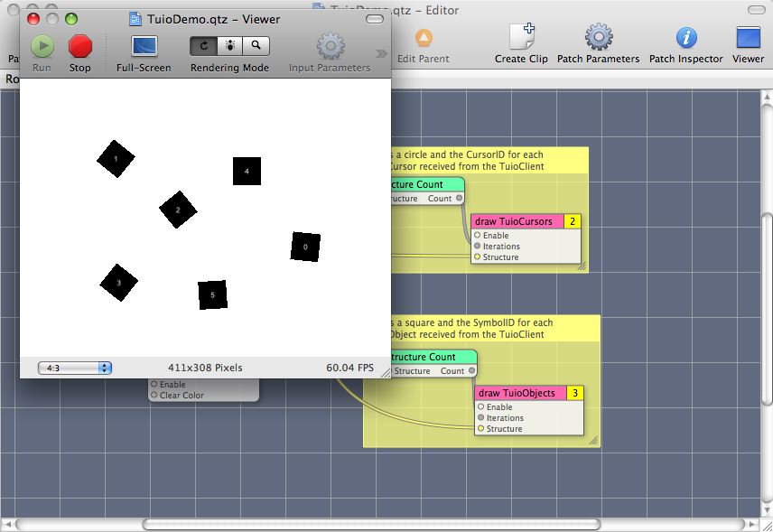773x532 pixels.
Task: Open the Patch Inspector info icon
Action: 686,38
